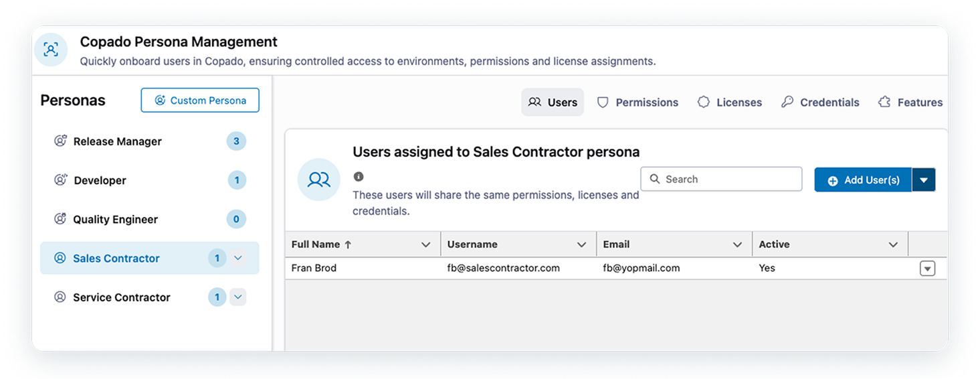Click the Quality Engineer persona icon
Viewport: 980px width, 379px height.
coord(60,219)
